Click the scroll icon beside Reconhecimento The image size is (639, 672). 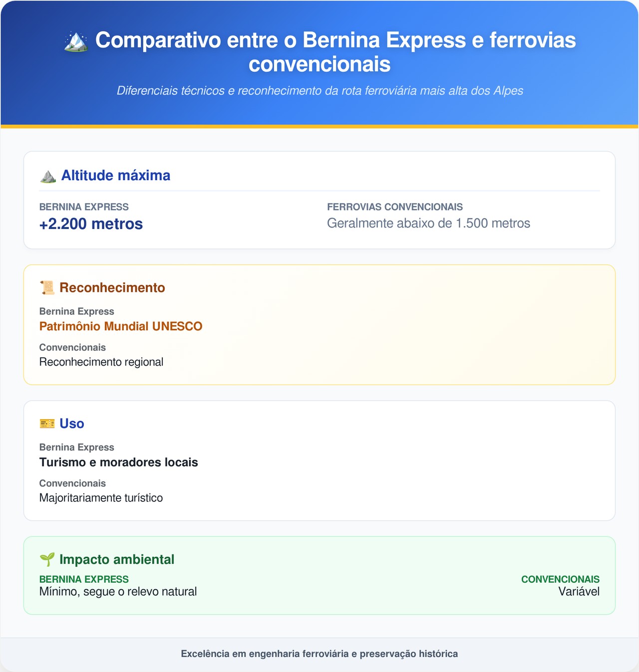(x=47, y=288)
